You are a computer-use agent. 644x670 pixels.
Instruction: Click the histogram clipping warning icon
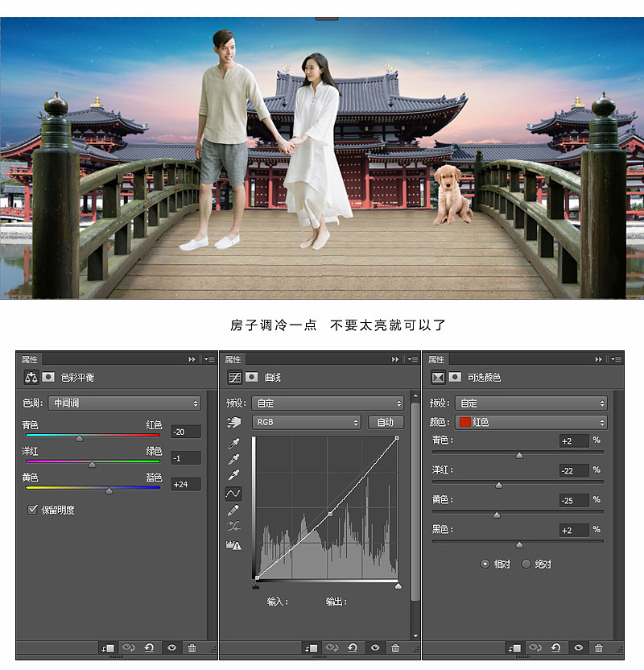click(x=233, y=545)
